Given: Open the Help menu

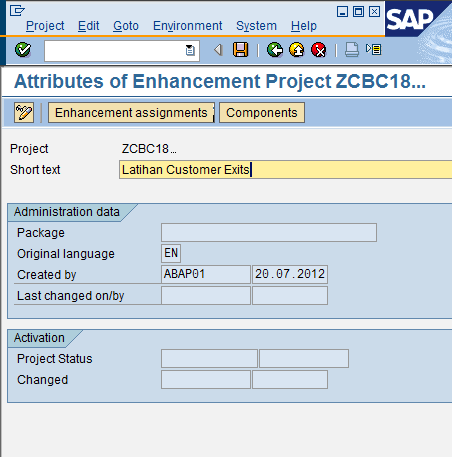Looking at the screenshot, I should [304, 26].
